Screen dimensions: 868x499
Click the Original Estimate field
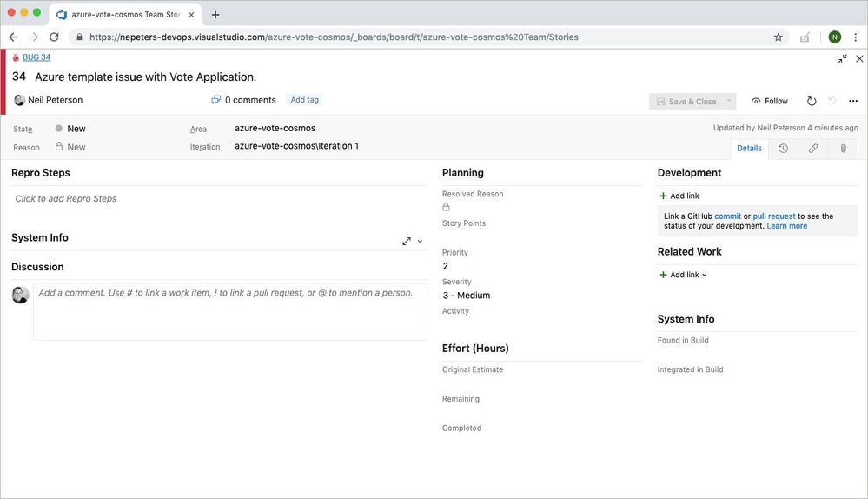541,383
